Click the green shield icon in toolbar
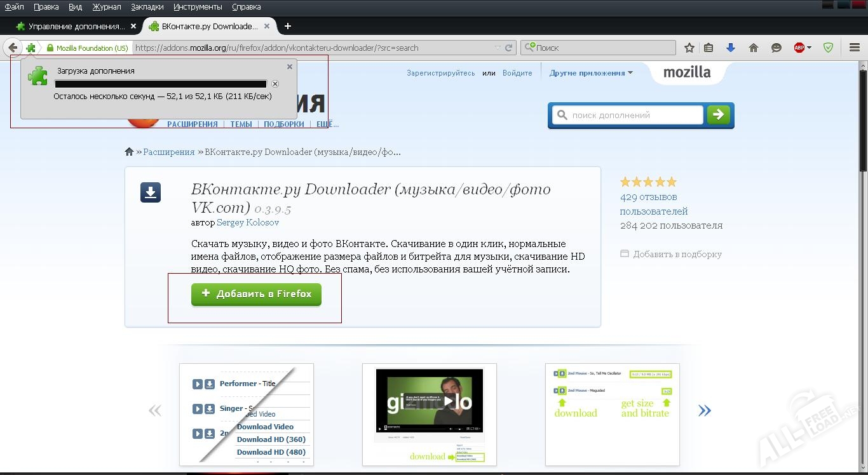Viewport: 868px width, 475px height. tap(828, 48)
